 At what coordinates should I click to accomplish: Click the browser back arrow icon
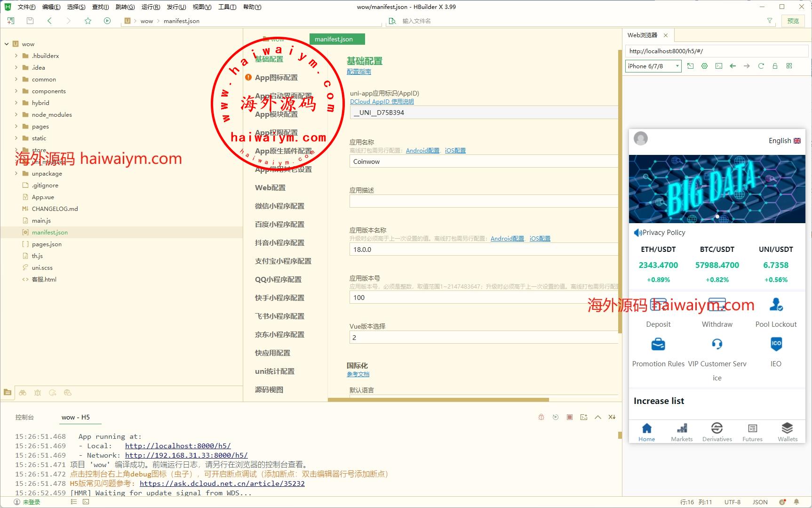point(732,66)
